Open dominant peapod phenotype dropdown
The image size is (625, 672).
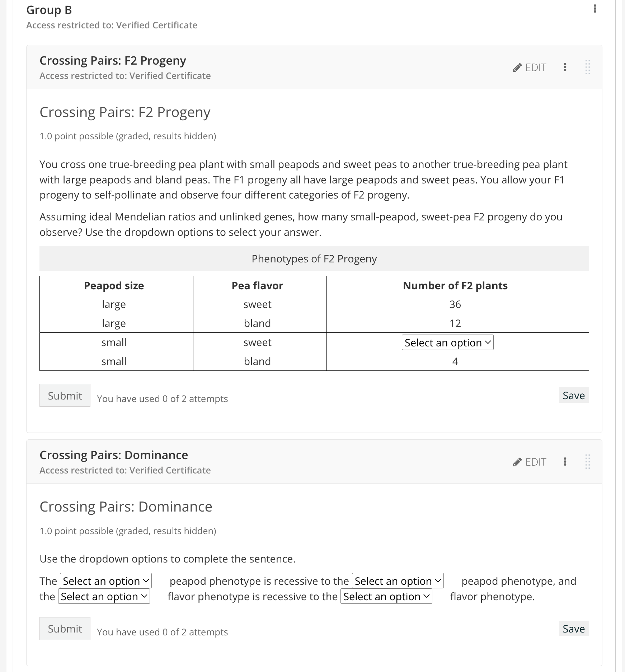[x=398, y=581]
